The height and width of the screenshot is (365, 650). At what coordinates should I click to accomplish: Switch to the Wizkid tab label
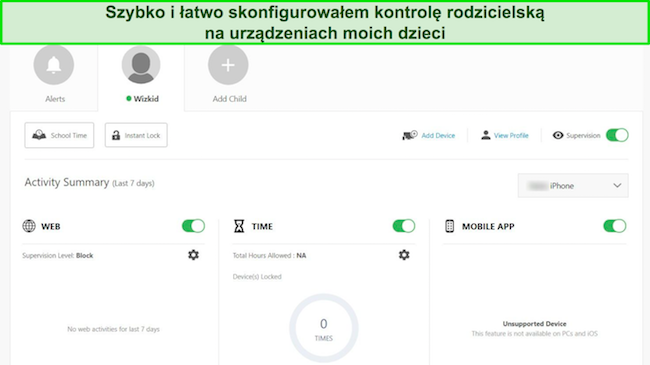pyautogui.click(x=146, y=99)
